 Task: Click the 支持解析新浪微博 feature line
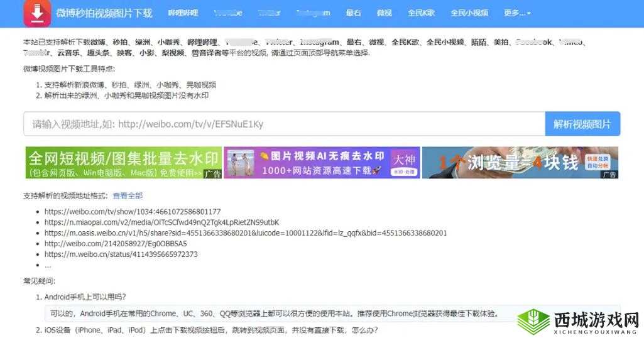tap(130, 85)
